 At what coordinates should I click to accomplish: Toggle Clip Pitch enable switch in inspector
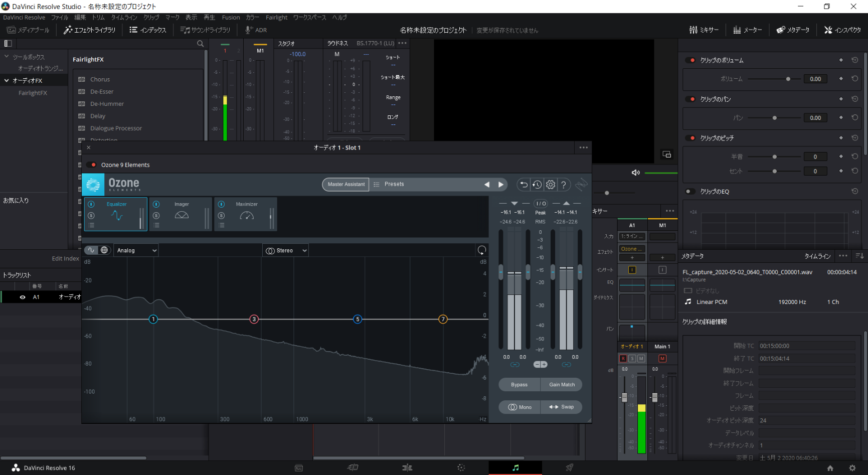point(690,138)
